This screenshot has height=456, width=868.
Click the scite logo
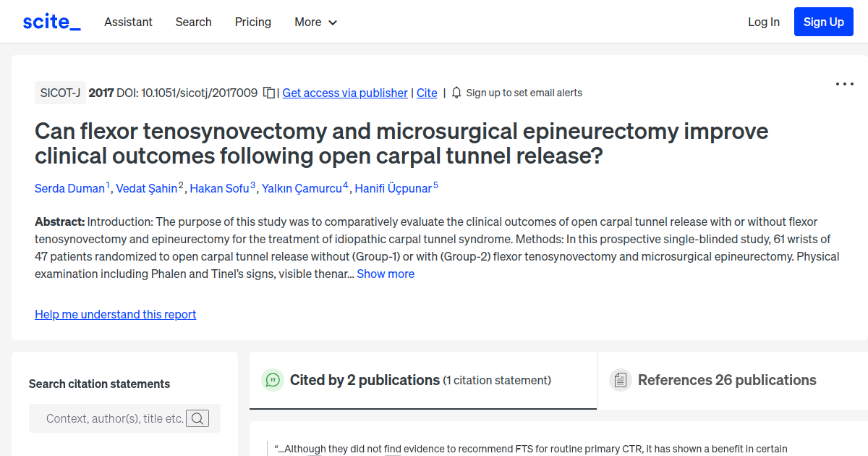(x=51, y=21)
